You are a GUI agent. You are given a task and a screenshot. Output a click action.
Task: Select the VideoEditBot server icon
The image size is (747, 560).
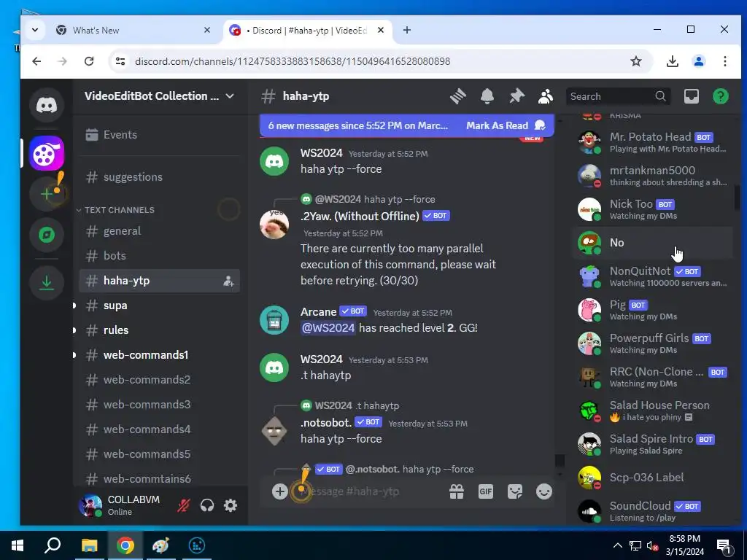coord(47,153)
